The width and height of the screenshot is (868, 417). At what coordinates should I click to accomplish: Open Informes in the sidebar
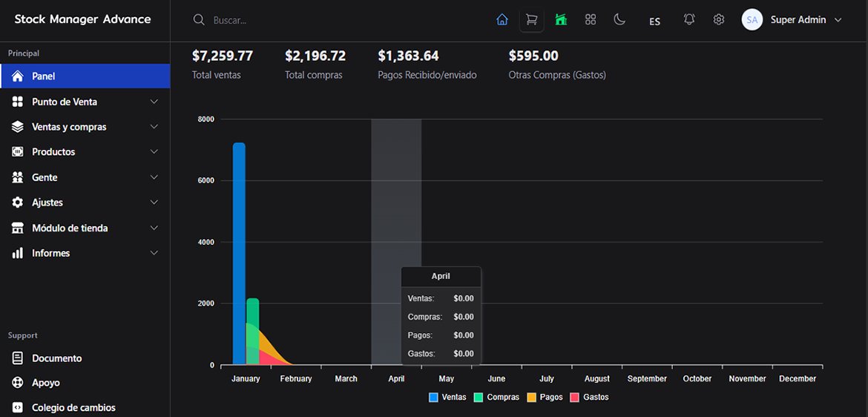tap(50, 253)
